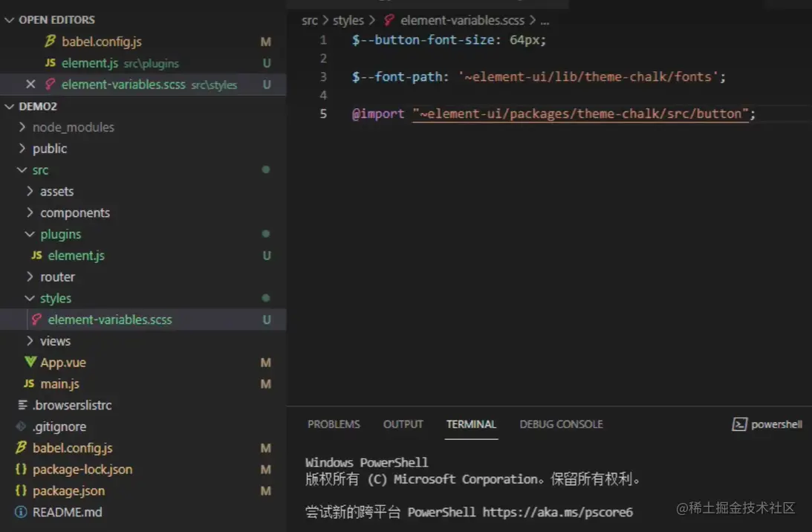Click Sass icon of element-variables.scss under styles

click(36, 319)
